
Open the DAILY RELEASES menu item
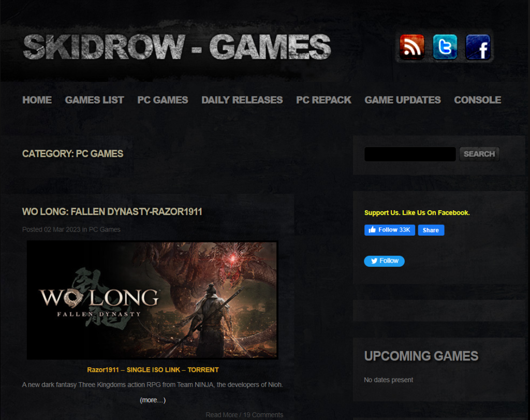[x=242, y=100]
